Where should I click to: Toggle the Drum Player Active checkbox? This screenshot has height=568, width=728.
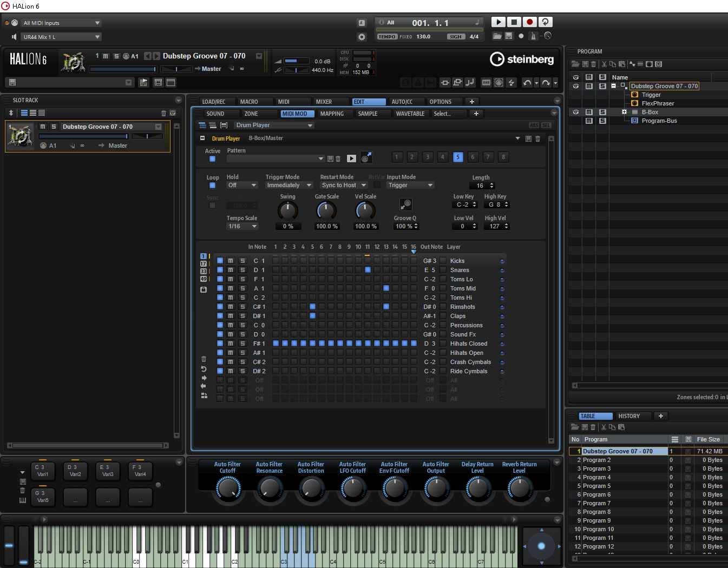212,159
